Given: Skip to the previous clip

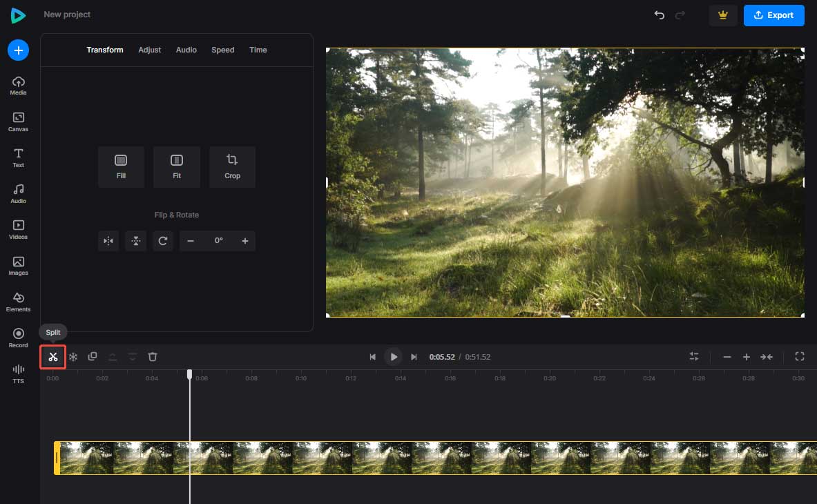Looking at the screenshot, I should (x=372, y=357).
